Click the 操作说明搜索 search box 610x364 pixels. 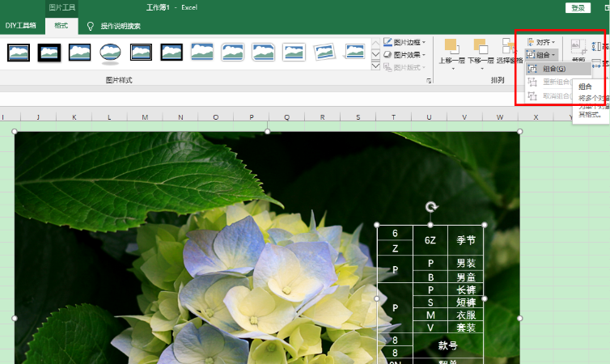coord(121,26)
